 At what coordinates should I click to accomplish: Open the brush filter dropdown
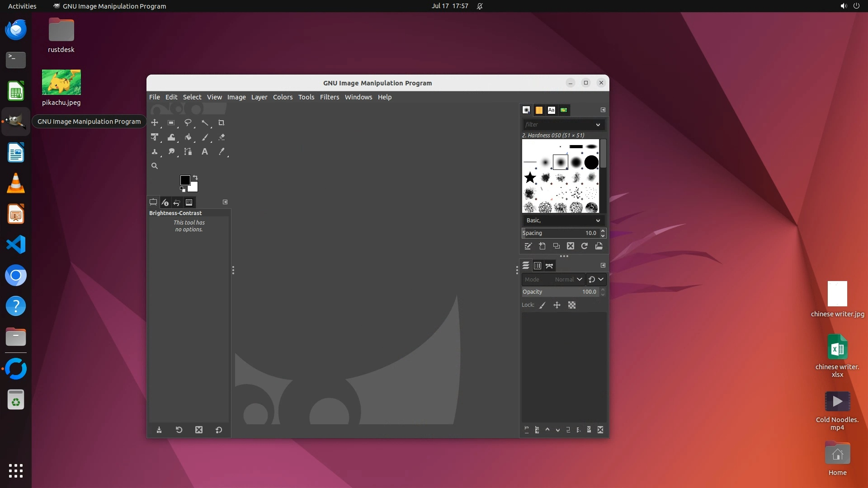[598, 125]
